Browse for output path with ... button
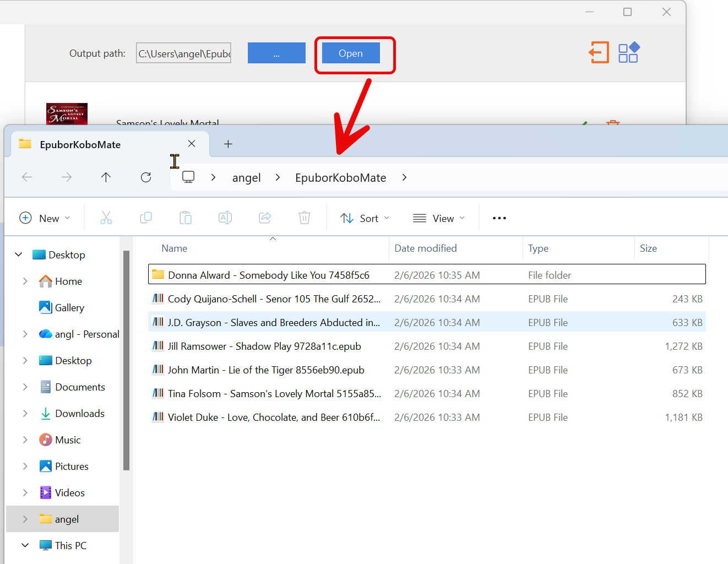The height and width of the screenshot is (564, 728). 276,53
